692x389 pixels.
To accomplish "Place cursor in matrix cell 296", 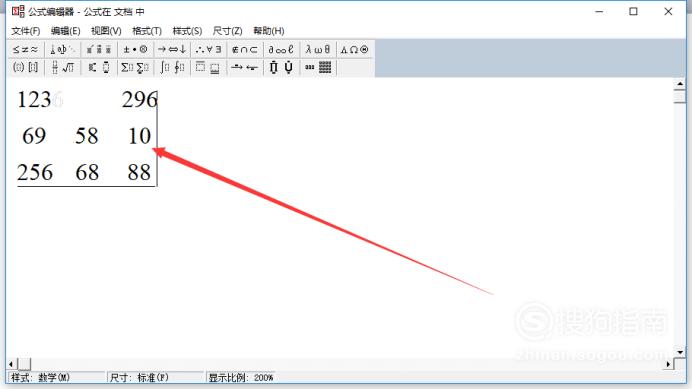I will pos(139,100).
